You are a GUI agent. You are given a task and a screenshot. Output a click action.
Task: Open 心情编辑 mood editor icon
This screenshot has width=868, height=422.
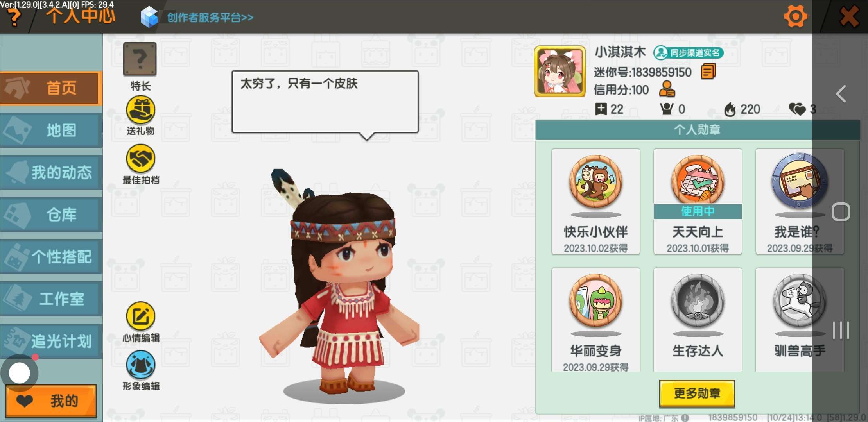pos(140,316)
